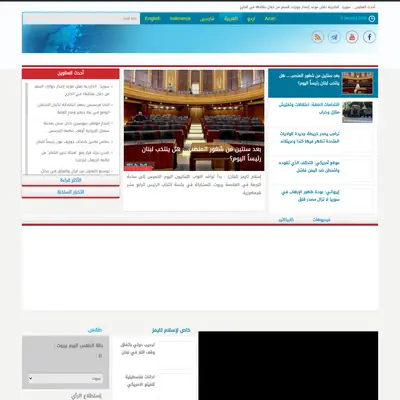Select the العربية language tab
Screen dimensions: 400x400
point(231,18)
